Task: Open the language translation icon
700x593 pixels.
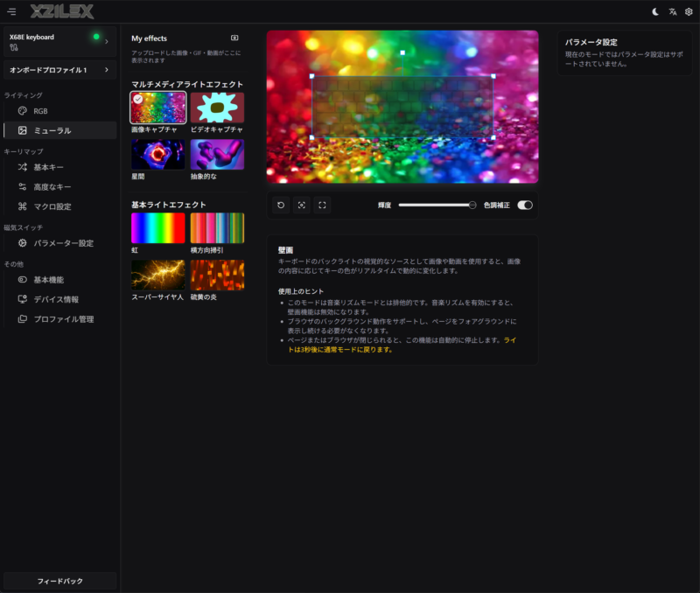Action: pyautogui.click(x=672, y=12)
